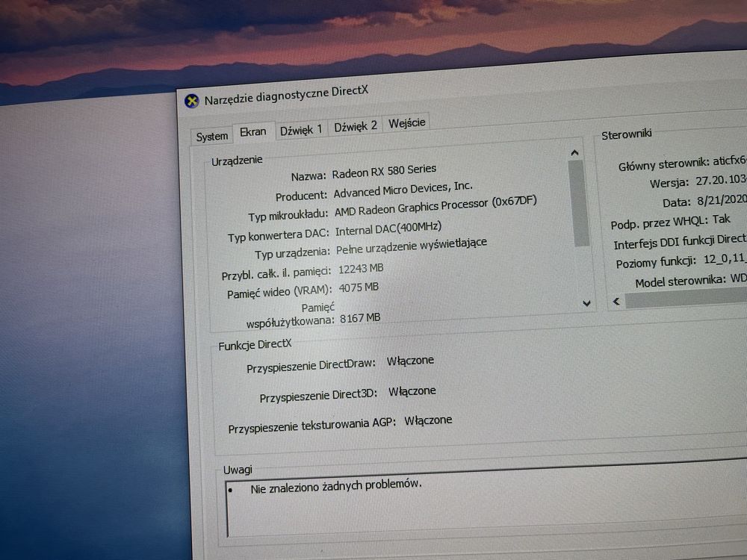This screenshot has height=560, width=747.
Task: Go to the Wejście tab
Action: (x=407, y=123)
